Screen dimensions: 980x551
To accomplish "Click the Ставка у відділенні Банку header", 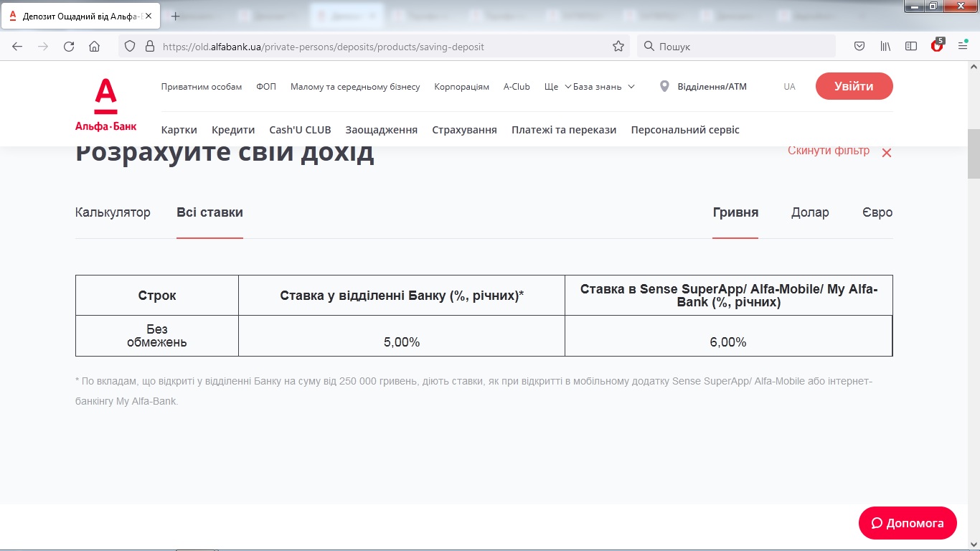I will [x=402, y=296].
